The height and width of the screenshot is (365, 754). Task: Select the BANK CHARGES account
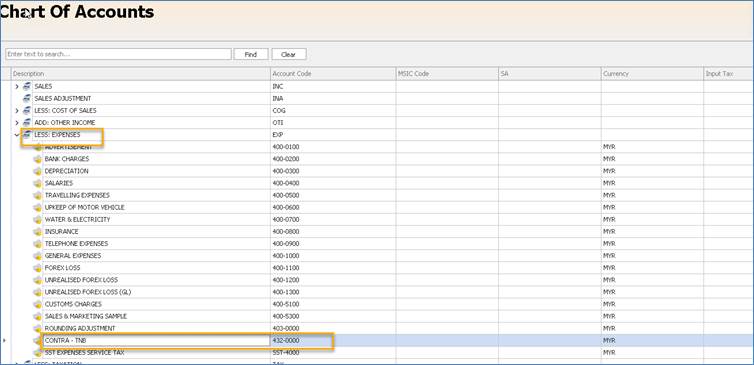67,159
